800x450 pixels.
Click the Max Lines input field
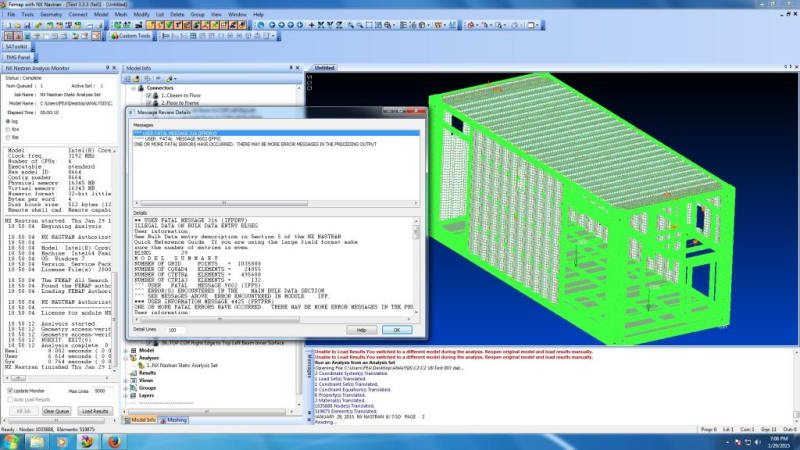pos(102,391)
